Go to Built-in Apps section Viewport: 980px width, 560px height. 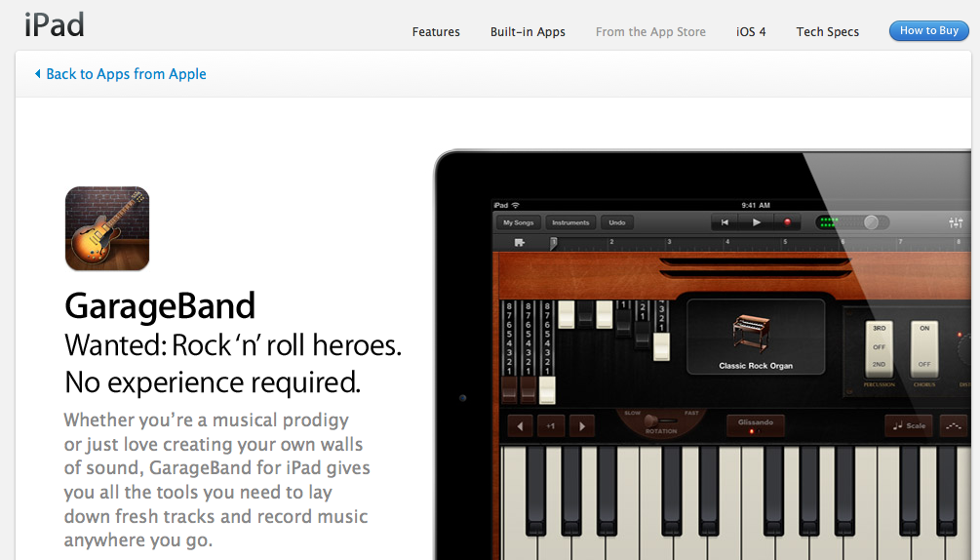pyautogui.click(x=528, y=32)
